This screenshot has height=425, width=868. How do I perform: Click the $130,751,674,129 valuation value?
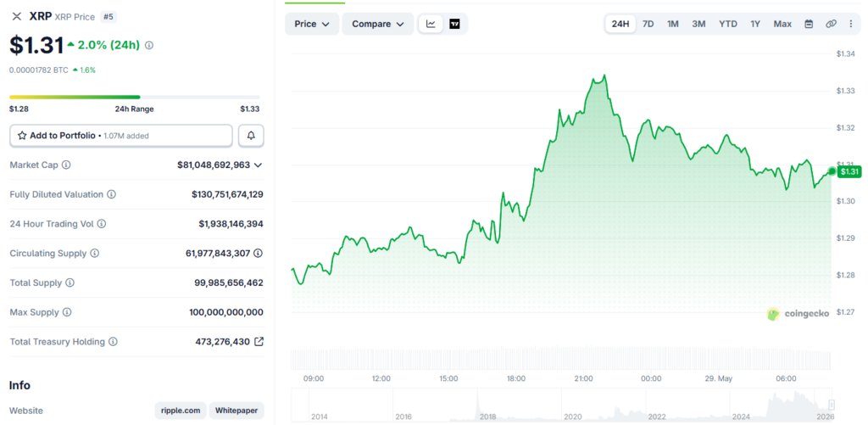point(227,194)
